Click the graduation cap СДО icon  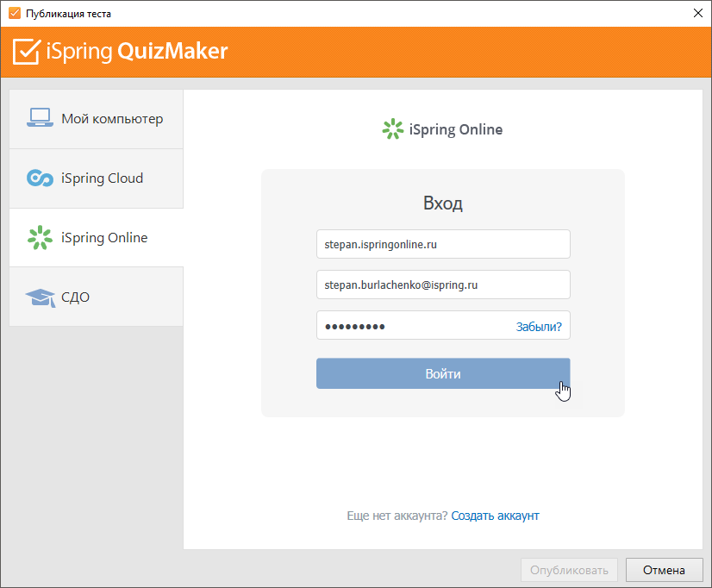41,297
